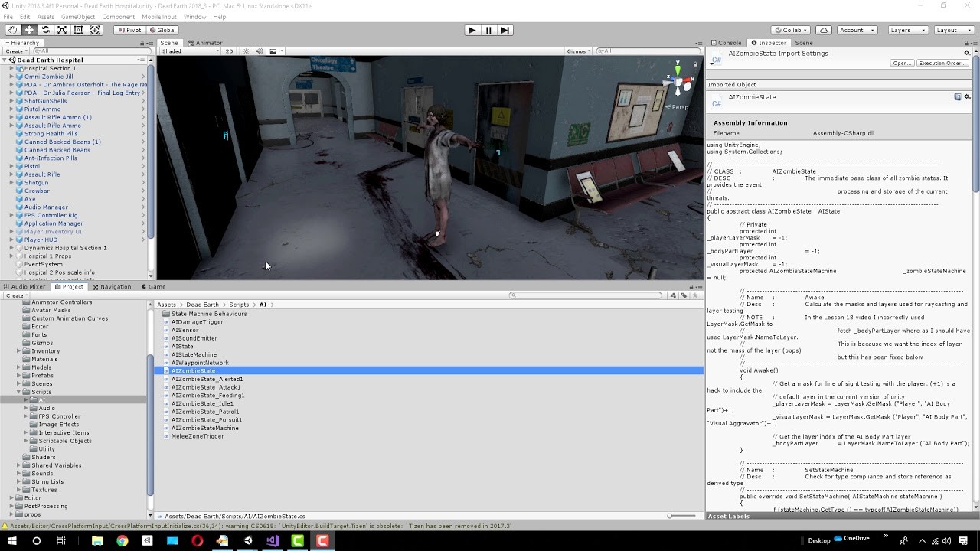Open the Account dropdown
Screen dimensions: 980x551
click(x=856, y=30)
